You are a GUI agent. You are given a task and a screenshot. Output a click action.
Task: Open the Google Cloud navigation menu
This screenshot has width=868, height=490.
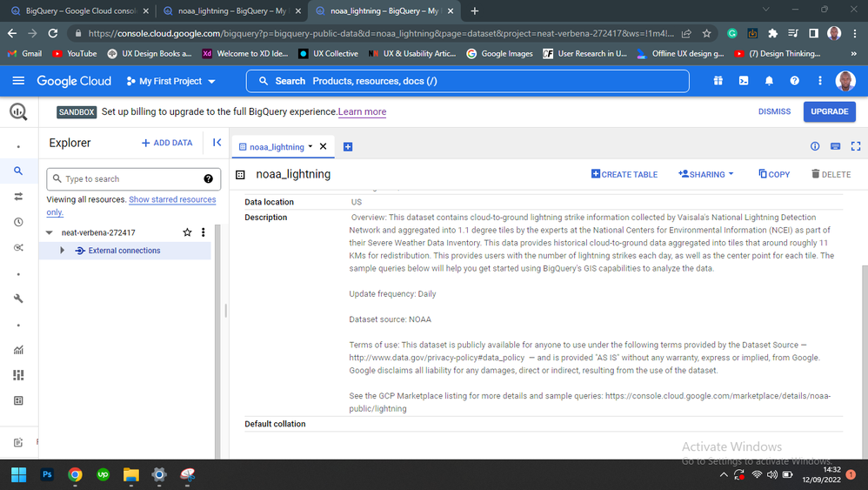coord(18,81)
